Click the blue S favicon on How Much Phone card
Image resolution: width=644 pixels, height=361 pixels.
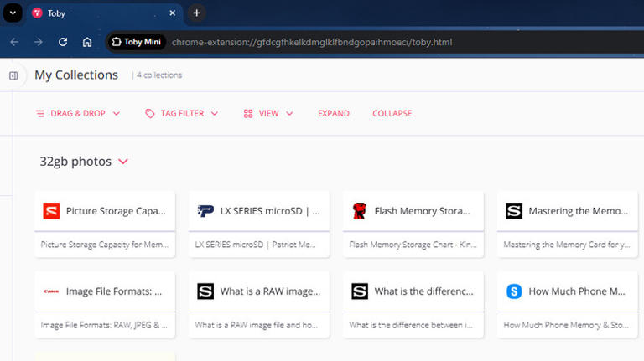[514, 291]
